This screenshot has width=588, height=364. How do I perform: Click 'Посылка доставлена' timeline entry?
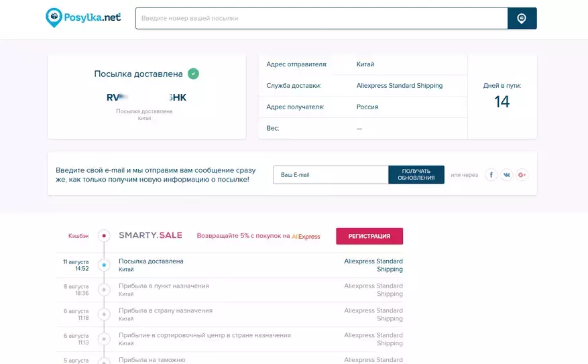[151, 261]
